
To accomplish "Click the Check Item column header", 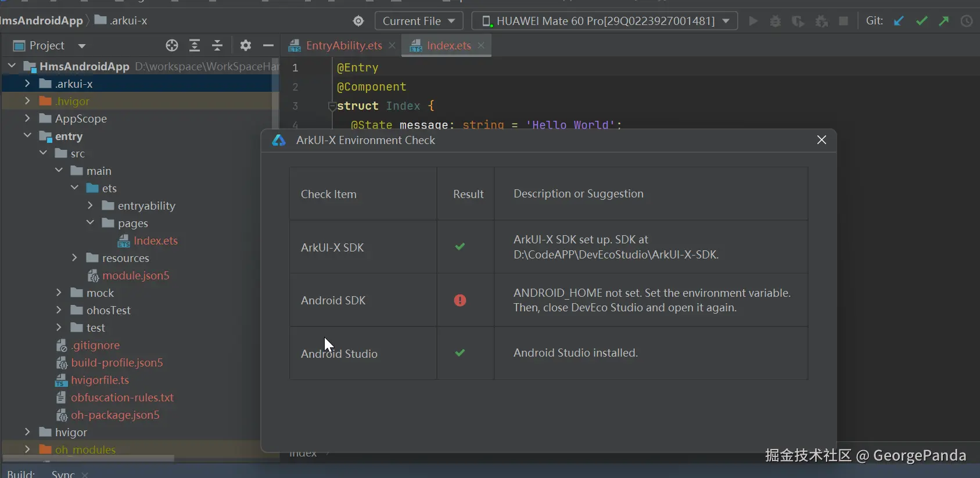I will (329, 194).
